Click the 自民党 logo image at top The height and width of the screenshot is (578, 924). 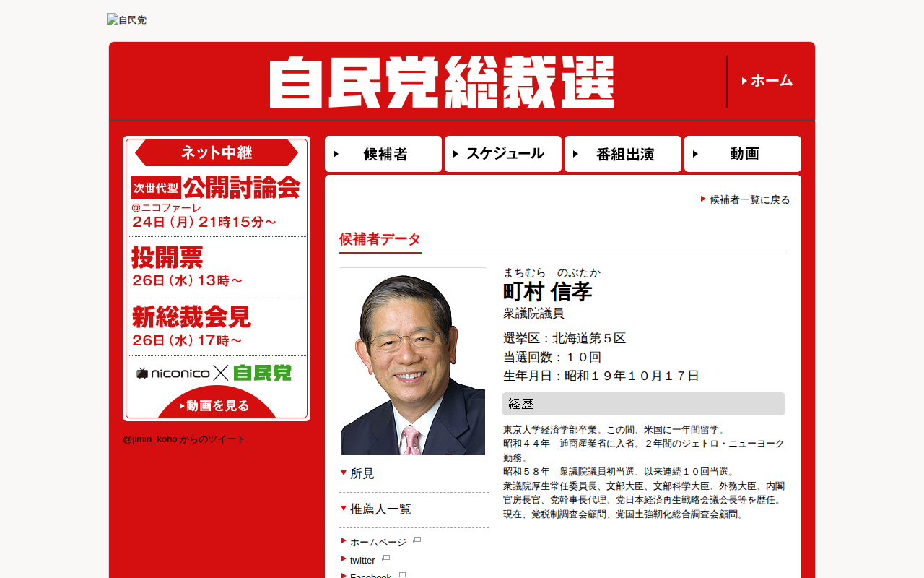[x=127, y=20]
